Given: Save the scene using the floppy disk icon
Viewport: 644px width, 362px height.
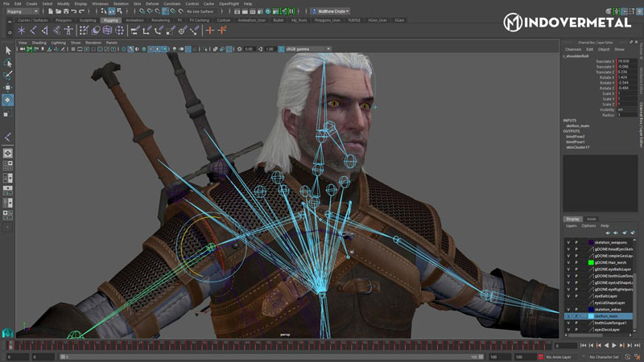Looking at the screenshot, I should pos(66,11).
